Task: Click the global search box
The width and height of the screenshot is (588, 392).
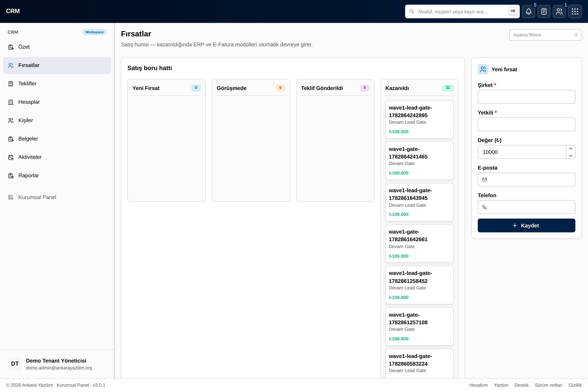Action: click(x=462, y=11)
